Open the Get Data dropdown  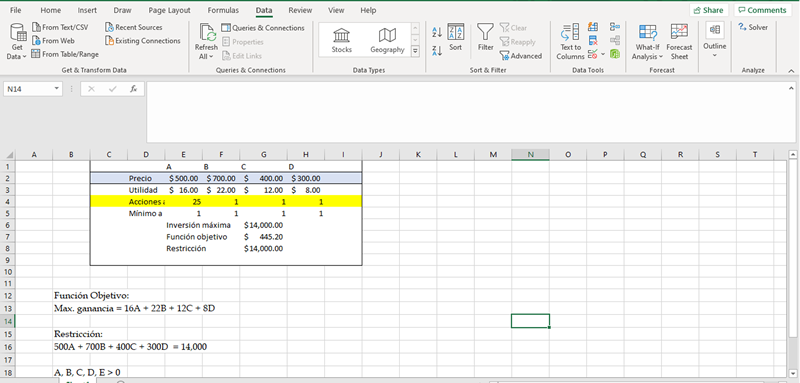[x=17, y=42]
